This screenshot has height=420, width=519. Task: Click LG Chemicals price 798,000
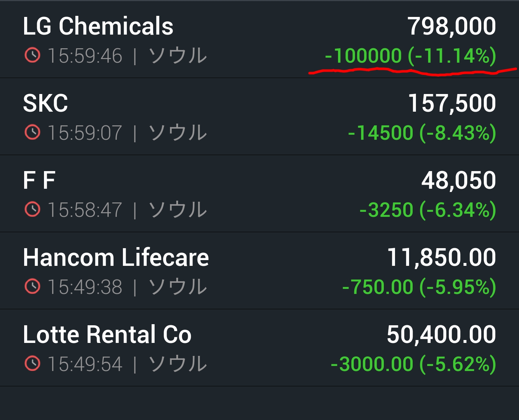(452, 26)
